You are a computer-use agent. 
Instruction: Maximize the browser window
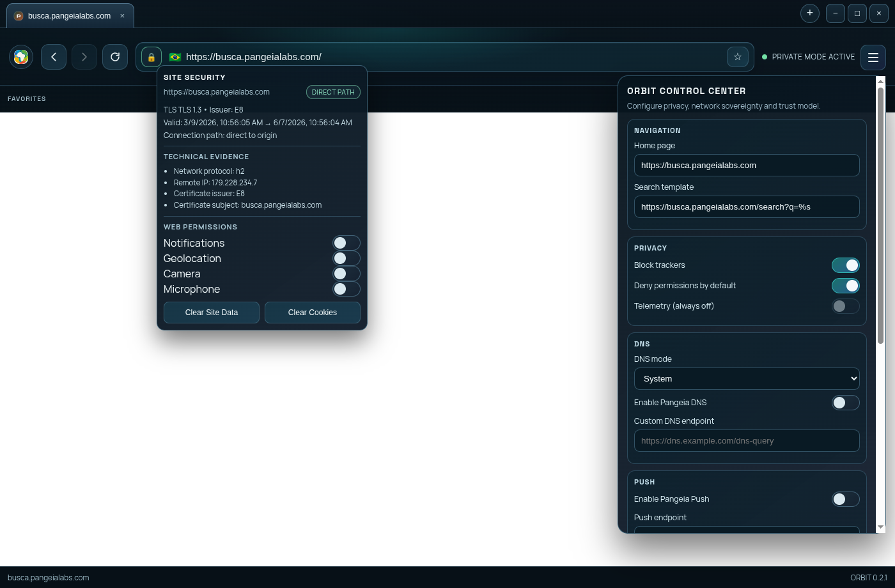[857, 13]
